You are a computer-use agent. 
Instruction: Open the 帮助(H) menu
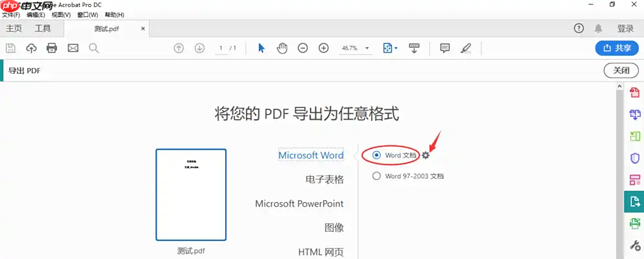coord(115,15)
